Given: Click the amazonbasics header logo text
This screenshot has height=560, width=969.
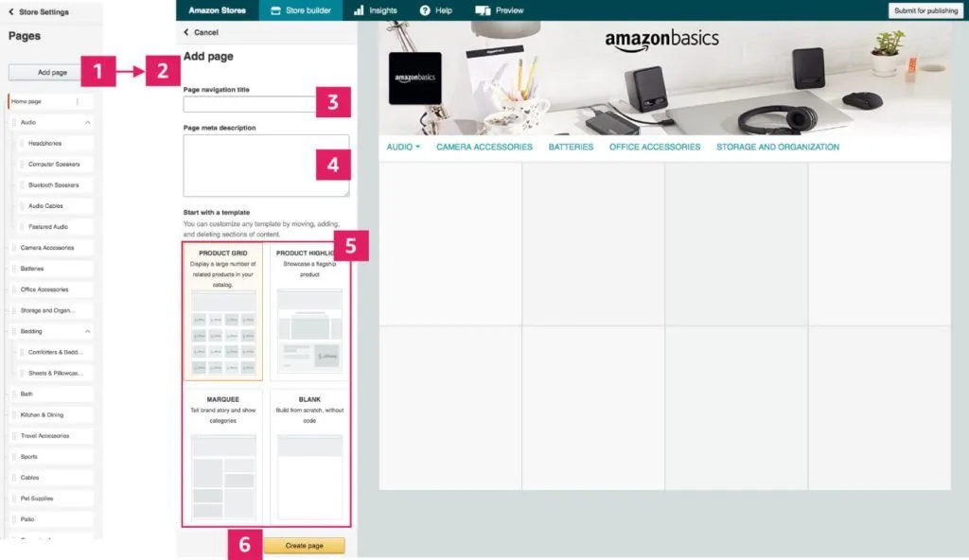Looking at the screenshot, I should [661, 40].
